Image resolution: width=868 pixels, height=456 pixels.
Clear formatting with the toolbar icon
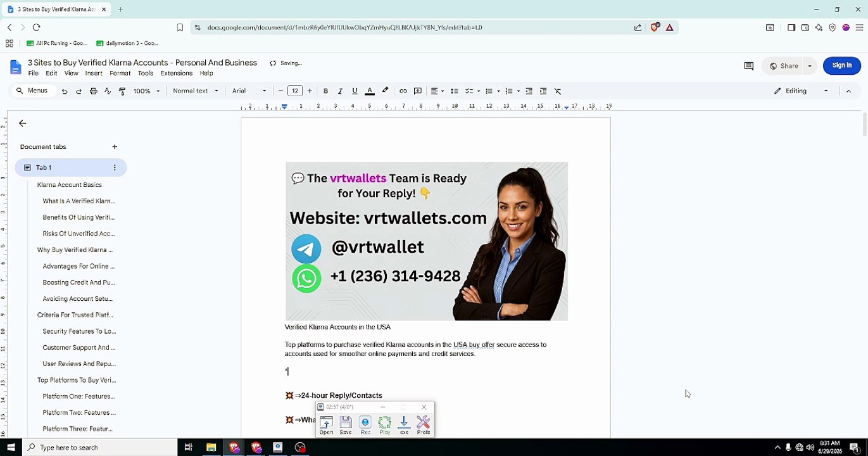pyautogui.click(x=558, y=91)
